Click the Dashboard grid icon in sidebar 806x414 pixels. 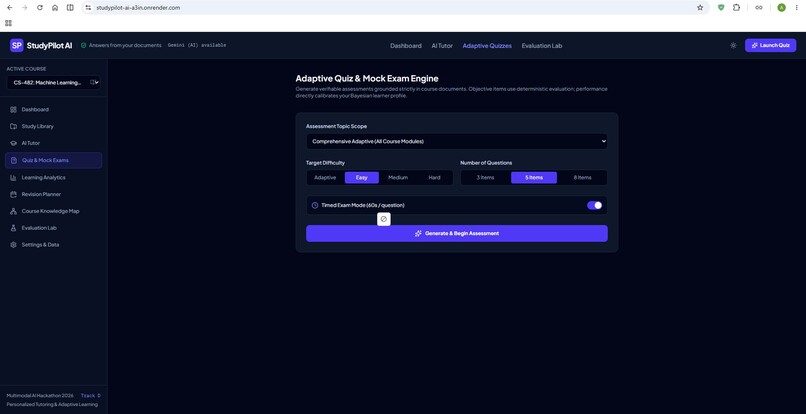13,110
